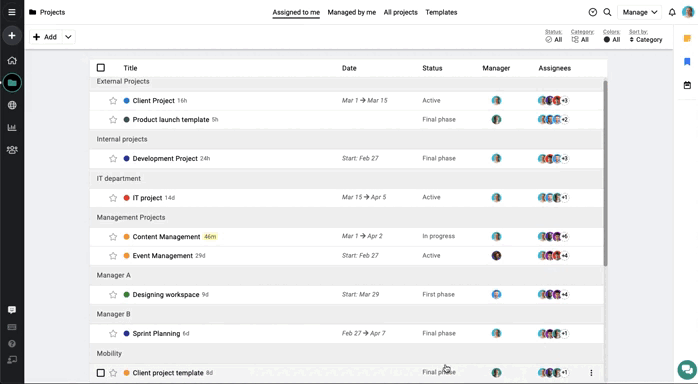The width and height of the screenshot is (698, 384).
Task: Open the time tracker clock icon
Action: point(592,12)
